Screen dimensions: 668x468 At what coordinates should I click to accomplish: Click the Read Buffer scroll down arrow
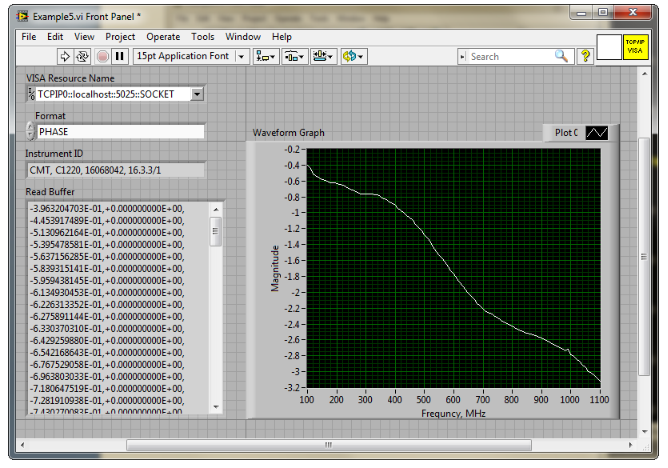coord(216,407)
